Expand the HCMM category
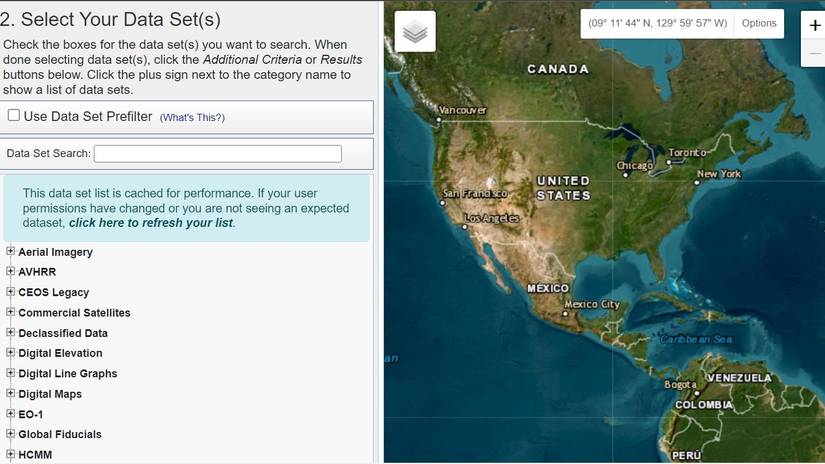 coord(10,453)
